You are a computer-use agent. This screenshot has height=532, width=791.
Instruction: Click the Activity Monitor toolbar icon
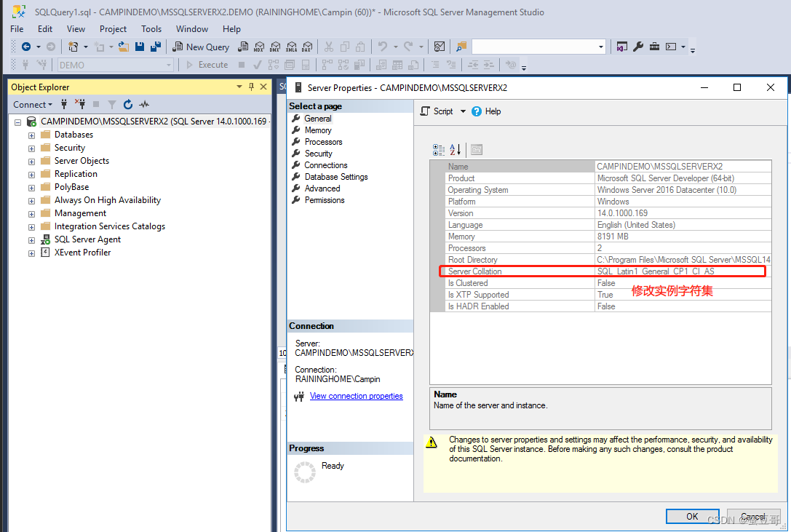(x=440, y=47)
